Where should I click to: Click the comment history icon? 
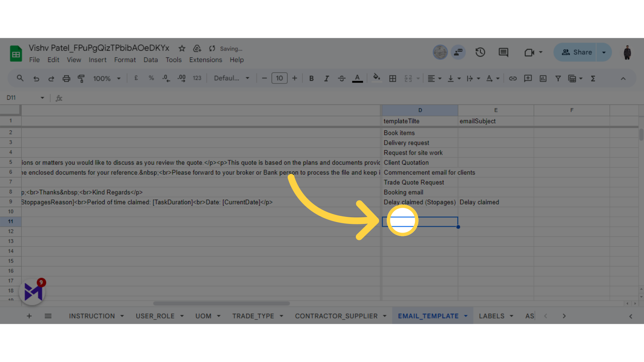pos(503,52)
